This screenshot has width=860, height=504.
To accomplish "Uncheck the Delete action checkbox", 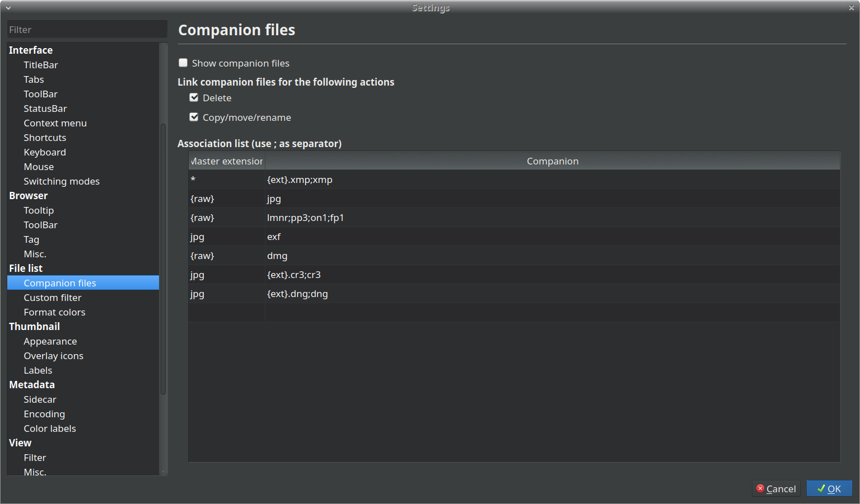I will (194, 98).
